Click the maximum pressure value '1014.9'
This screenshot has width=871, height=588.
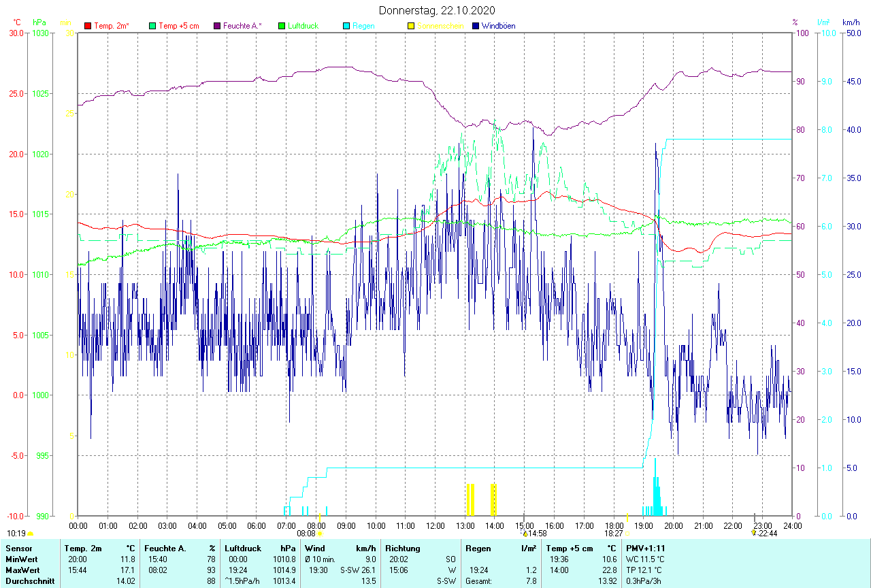click(284, 570)
